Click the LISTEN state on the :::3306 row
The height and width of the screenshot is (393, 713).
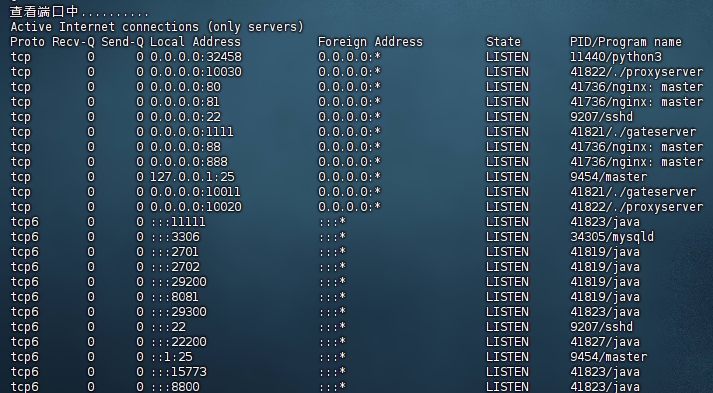[507, 237]
